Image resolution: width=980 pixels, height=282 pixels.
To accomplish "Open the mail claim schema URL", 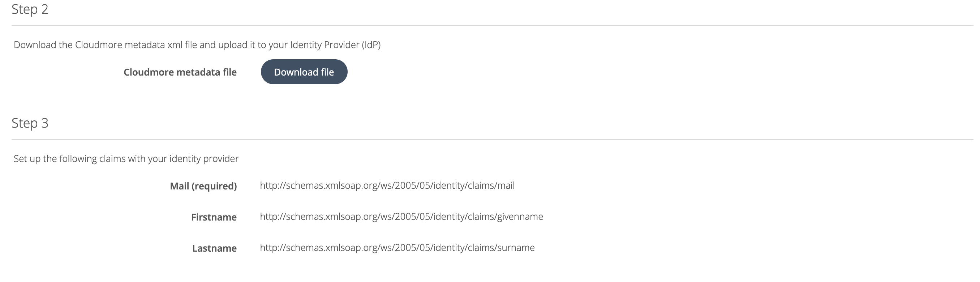I will pyautogui.click(x=387, y=186).
